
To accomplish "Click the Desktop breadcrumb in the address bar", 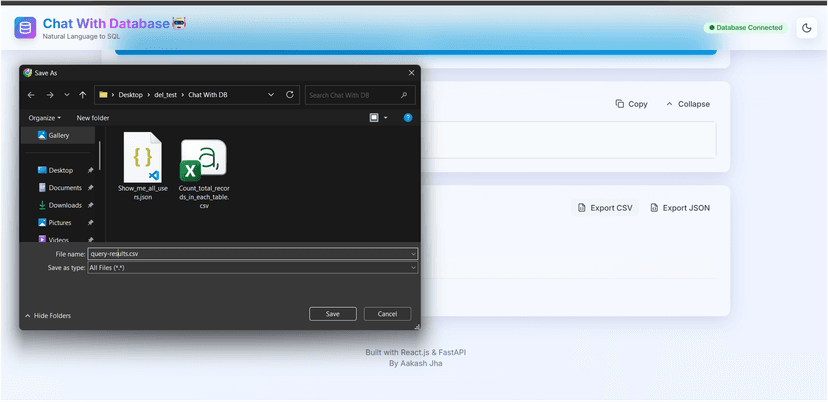I will tap(130, 95).
